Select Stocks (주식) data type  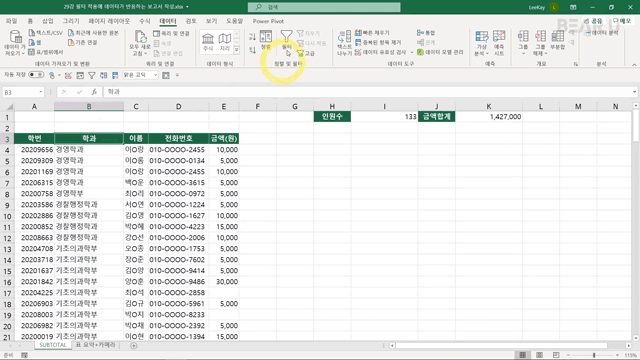208,42
